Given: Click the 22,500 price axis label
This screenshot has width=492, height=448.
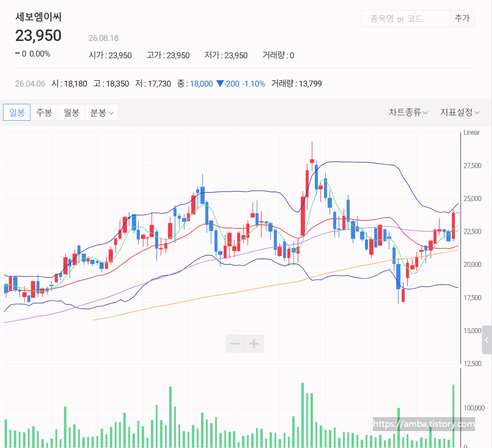Looking at the screenshot, I should (x=472, y=232).
